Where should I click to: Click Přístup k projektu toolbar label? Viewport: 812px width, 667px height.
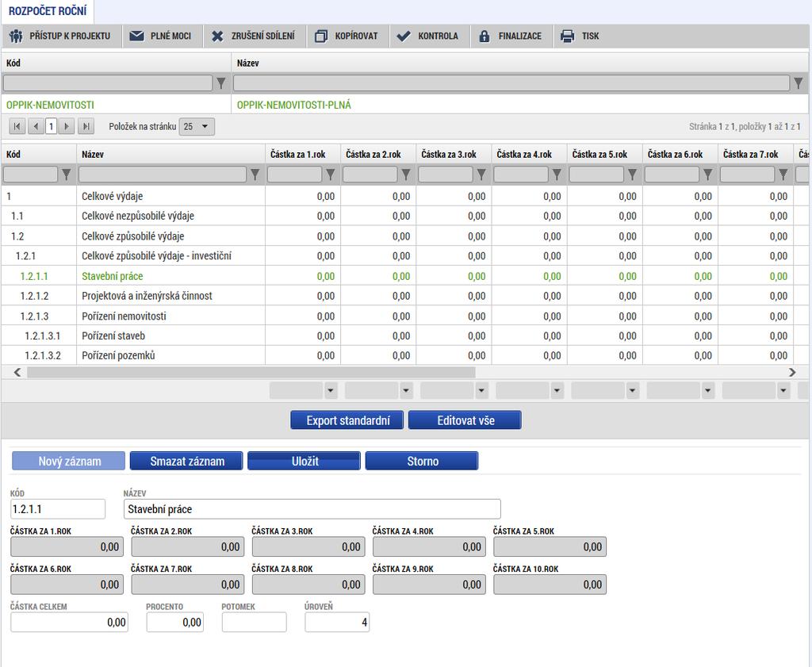pyautogui.click(x=70, y=36)
